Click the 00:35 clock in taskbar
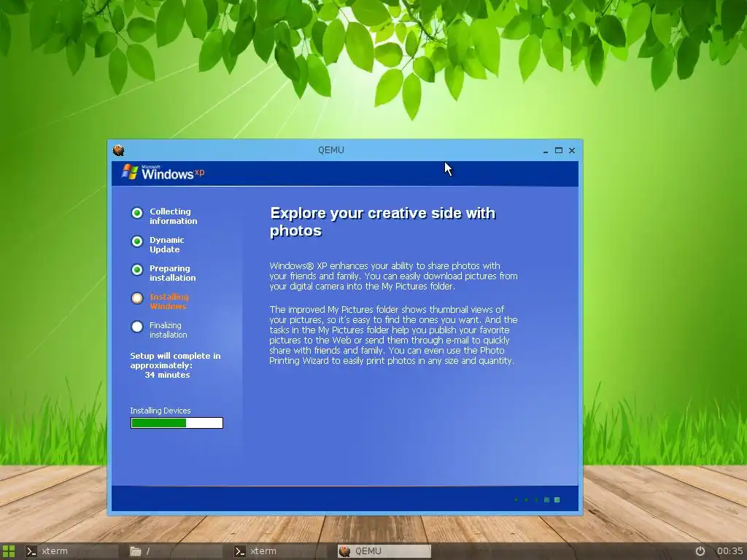This screenshot has width=747, height=560. pyautogui.click(x=729, y=551)
